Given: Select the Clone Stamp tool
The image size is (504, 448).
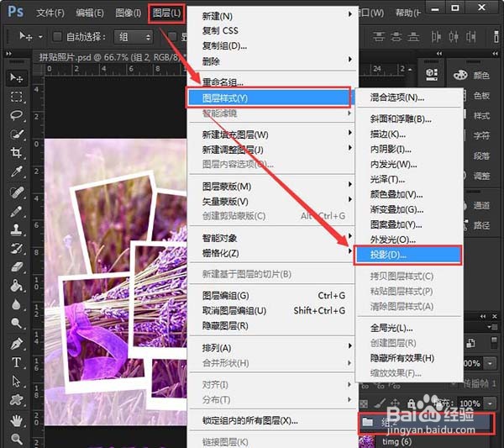Looking at the screenshot, I should coord(16,229).
